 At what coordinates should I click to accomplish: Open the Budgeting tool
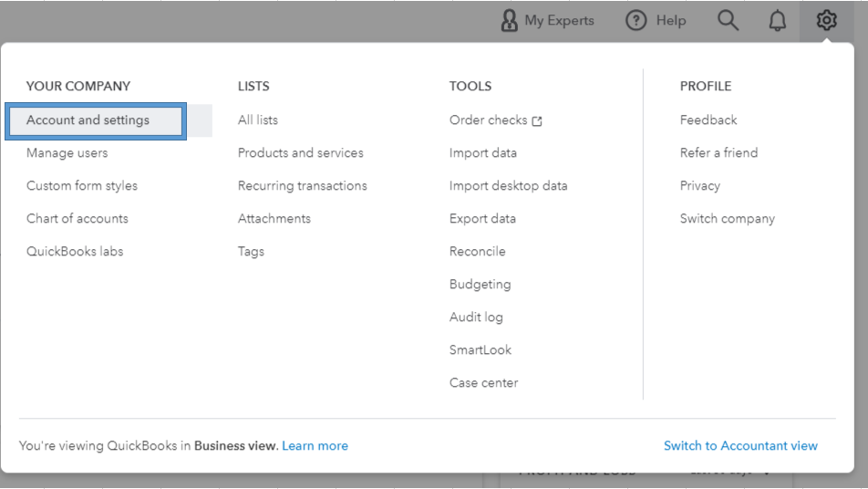[480, 285]
